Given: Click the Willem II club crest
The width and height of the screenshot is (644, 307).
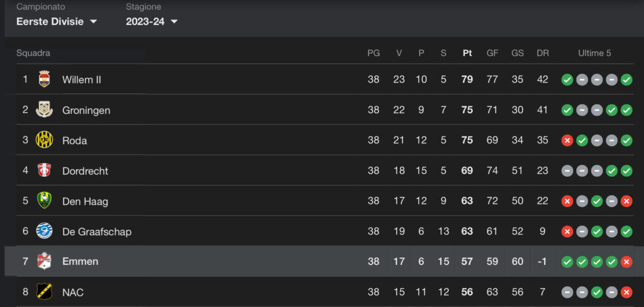Looking at the screenshot, I should click(x=44, y=79).
